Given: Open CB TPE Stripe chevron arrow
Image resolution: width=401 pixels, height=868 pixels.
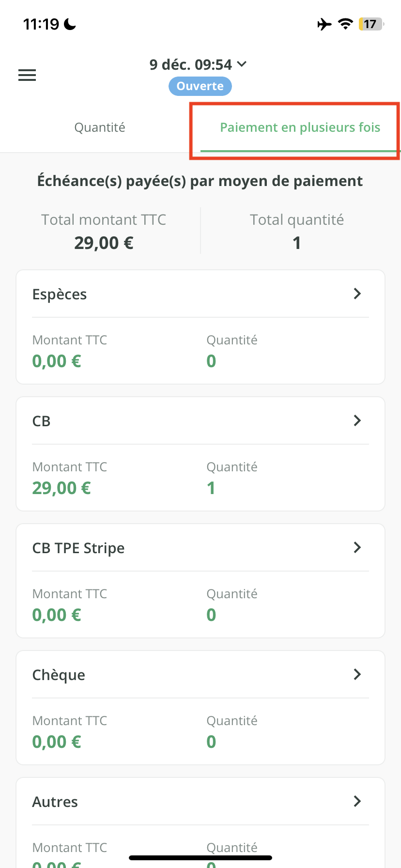Looking at the screenshot, I should [357, 547].
